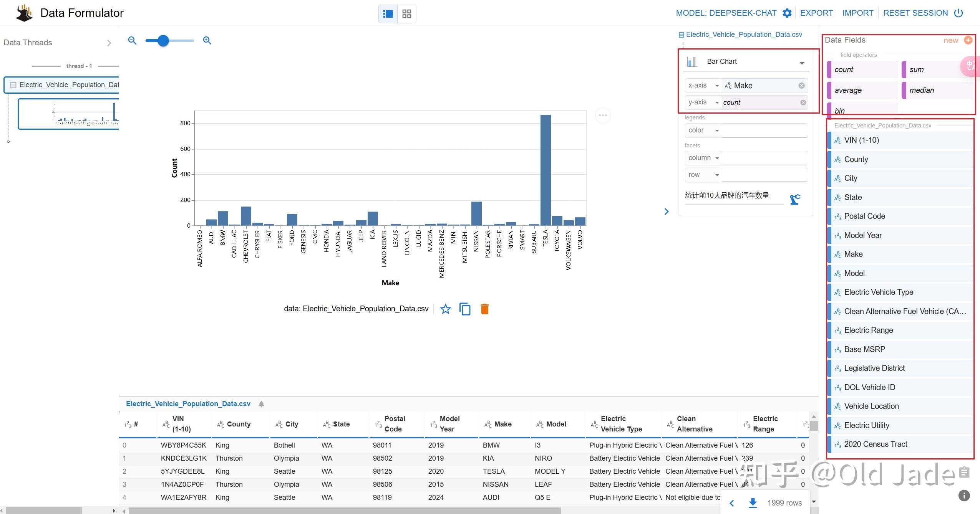Adjust the chart zoom slider

(163, 40)
